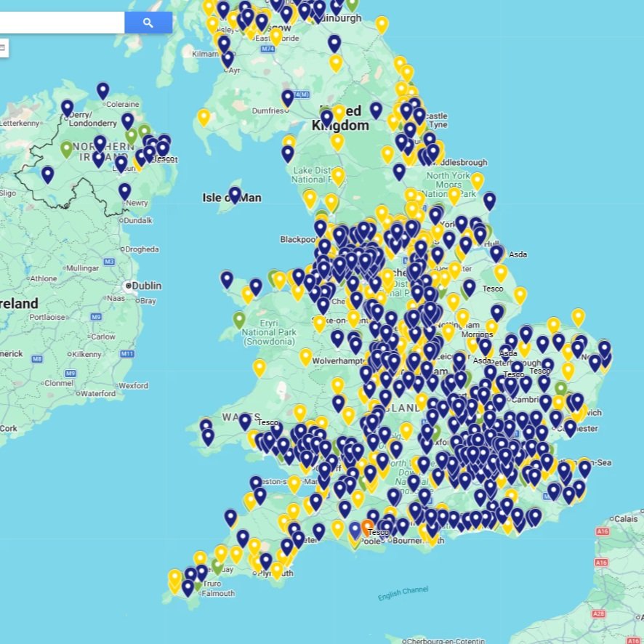Click dark blue pin southwest of Northern Ireland border

tap(48, 175)
